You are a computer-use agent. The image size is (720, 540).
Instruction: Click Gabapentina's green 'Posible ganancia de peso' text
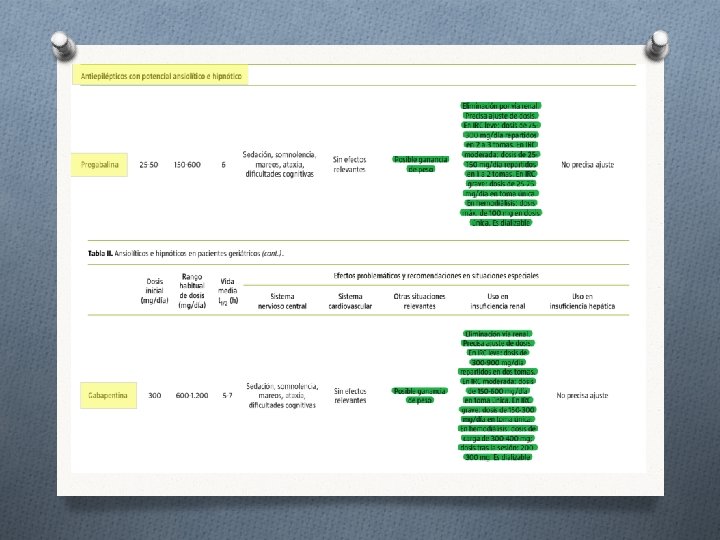pos(420,395)
